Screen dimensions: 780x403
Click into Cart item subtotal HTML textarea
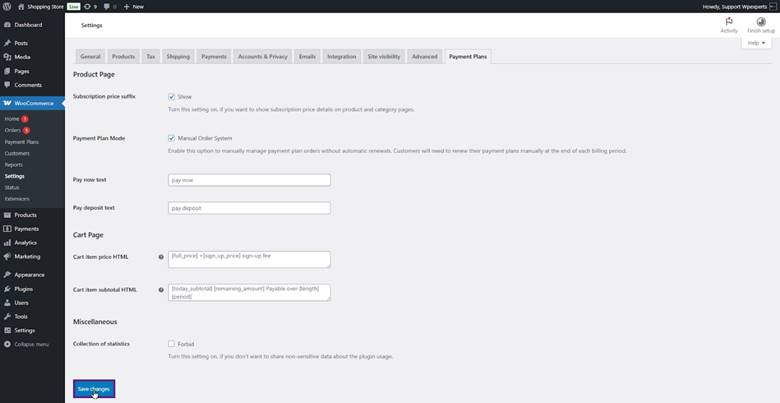[x=249, y=292]
